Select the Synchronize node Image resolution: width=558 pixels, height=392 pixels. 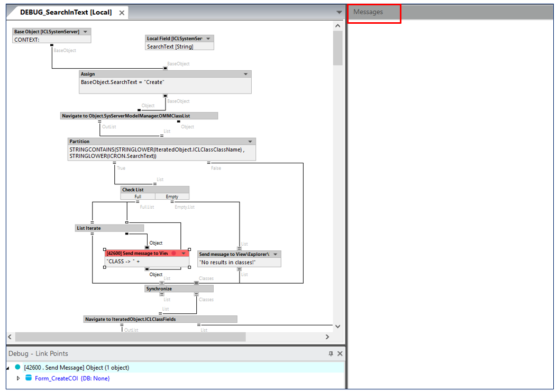(179, 289)
